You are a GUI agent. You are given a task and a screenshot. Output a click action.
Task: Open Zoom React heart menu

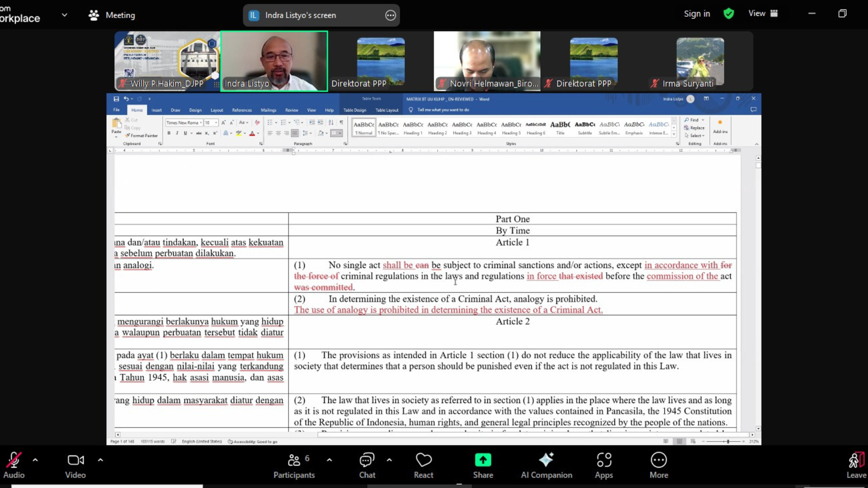click(x=424, y=465)
